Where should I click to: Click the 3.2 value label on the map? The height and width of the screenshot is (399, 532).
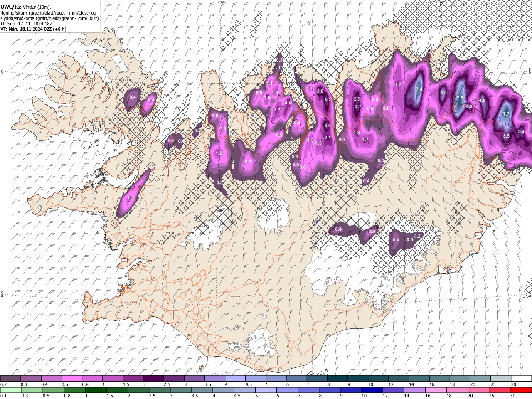tap(327, 100)
